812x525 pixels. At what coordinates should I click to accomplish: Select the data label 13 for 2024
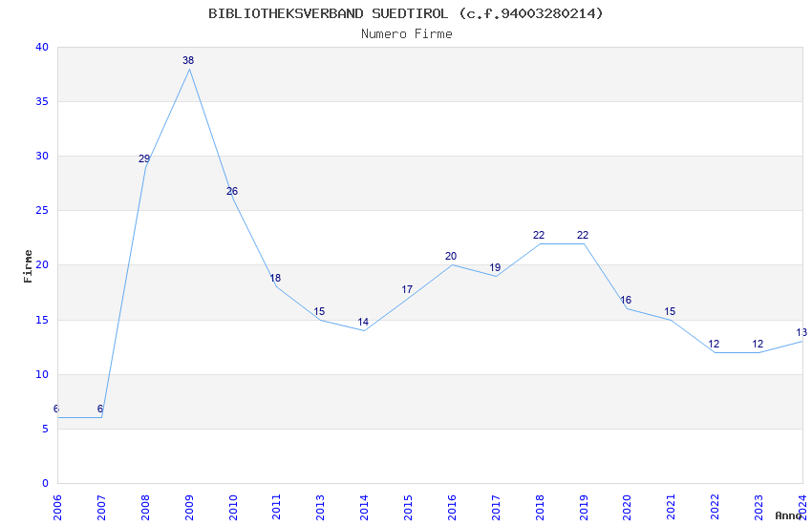coord(801,332)
